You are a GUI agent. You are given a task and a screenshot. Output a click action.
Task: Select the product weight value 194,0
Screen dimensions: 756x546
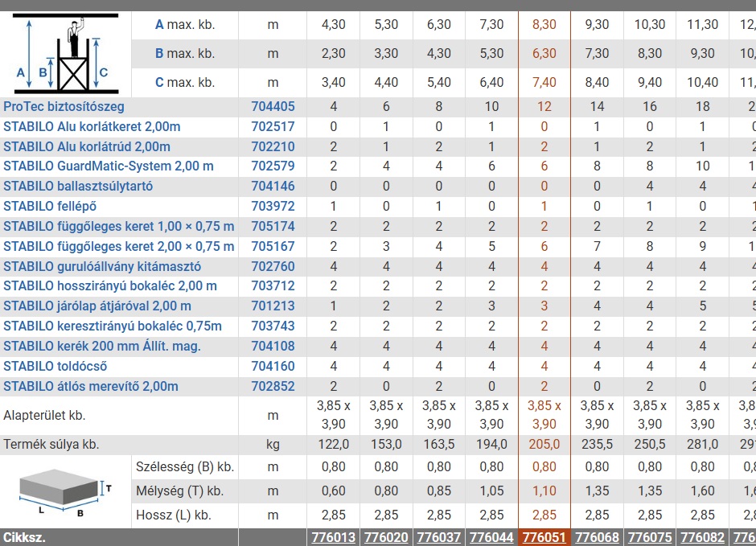point(491,445)
